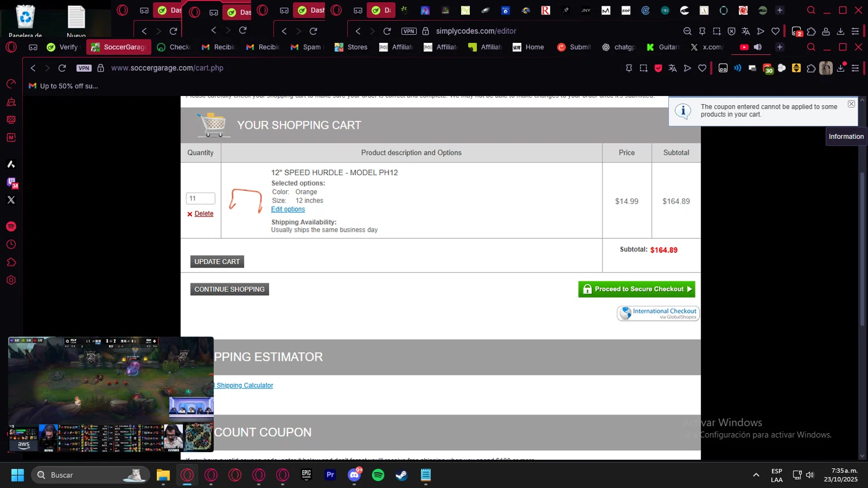
Task: Click extension icon with green 30 badge
Action: click(768, 68)
